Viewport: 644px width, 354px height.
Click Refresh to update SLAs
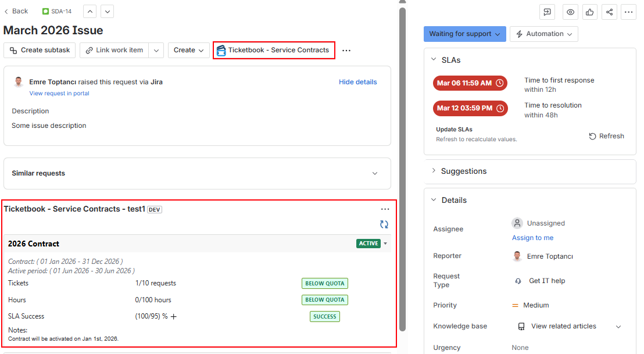pos(606,137)
